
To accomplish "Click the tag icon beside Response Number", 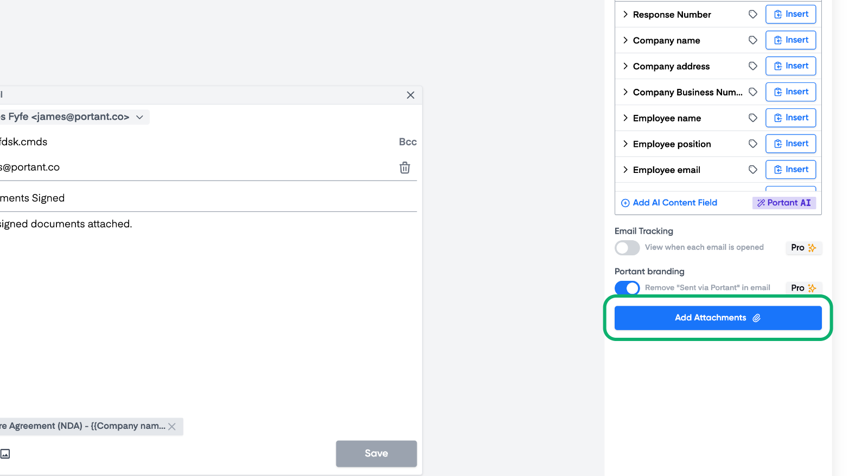I will tap(752, 14).
